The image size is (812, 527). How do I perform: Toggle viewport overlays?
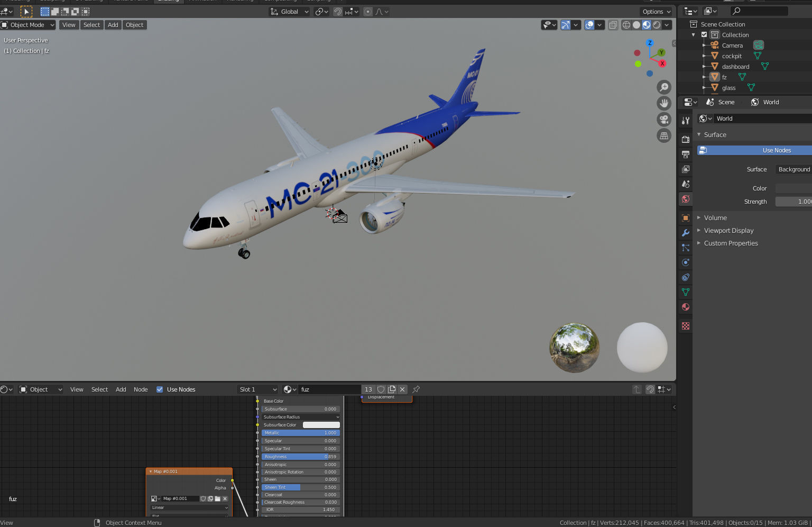coord(589,25)
